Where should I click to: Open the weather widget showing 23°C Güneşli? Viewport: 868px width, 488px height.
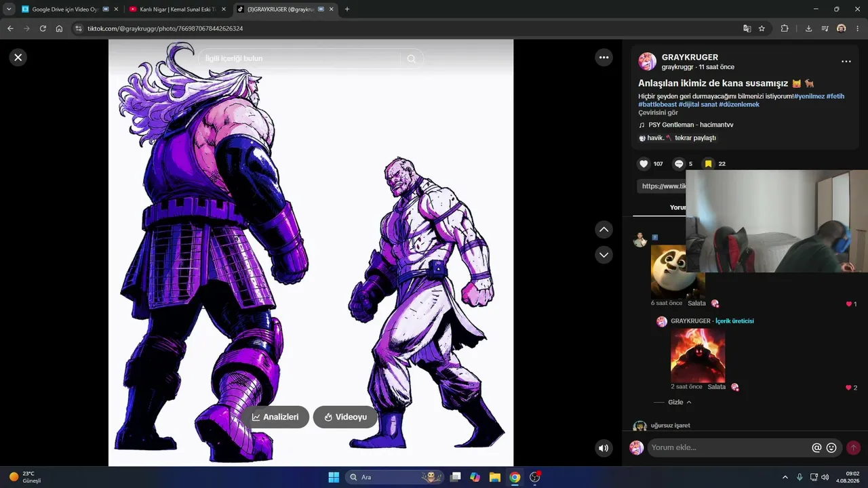(24, 477)
